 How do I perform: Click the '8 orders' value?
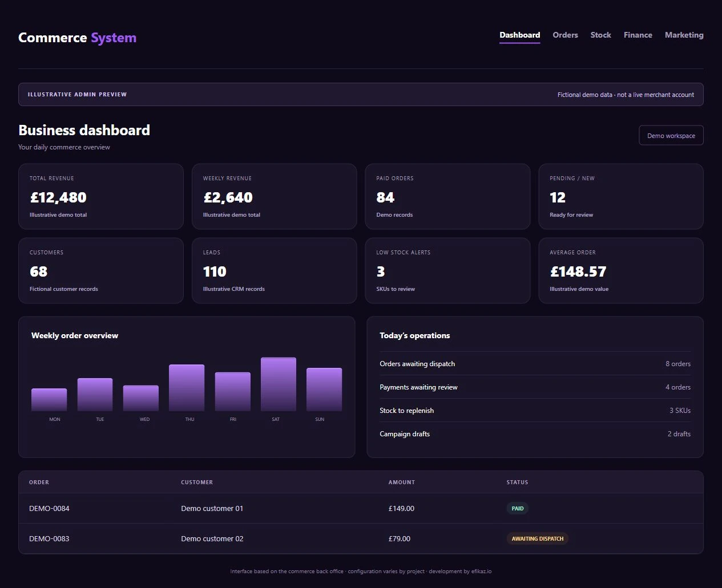coord(678,364)
